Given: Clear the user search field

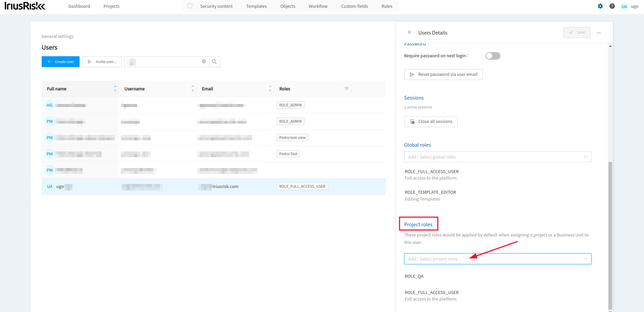Looking at the screenshot, I should click(204, 61).
